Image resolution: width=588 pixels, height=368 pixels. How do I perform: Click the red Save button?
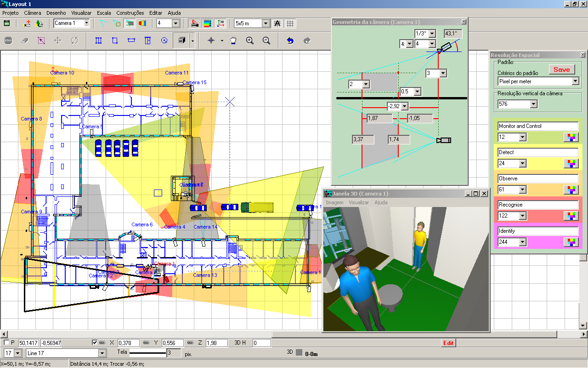(561, 69)
